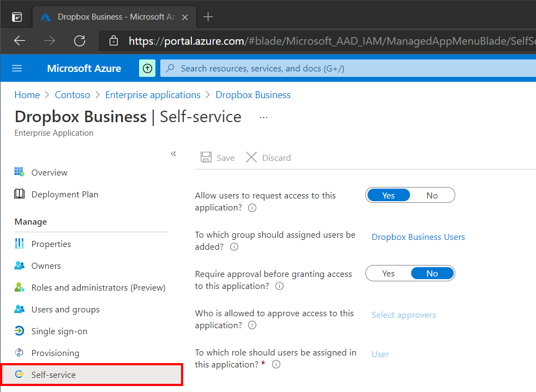Click the browser address bar URL
The image size is (536, 392).
tap(332, 41)
